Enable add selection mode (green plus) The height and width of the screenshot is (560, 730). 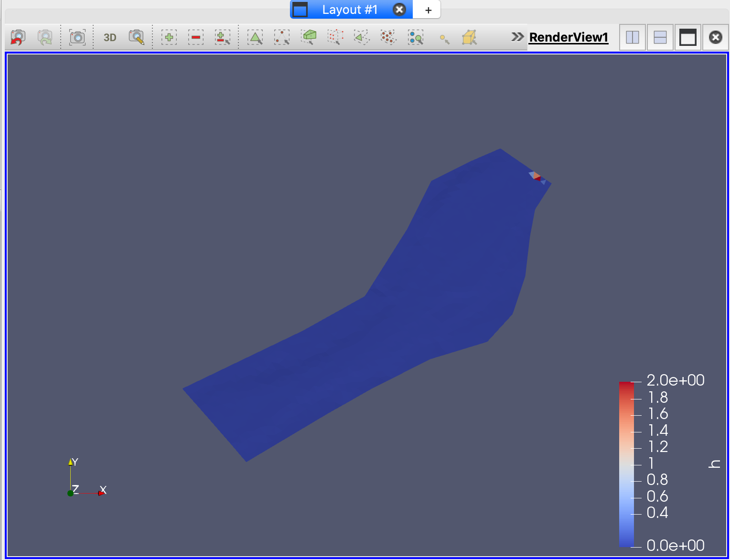(169, 37)
